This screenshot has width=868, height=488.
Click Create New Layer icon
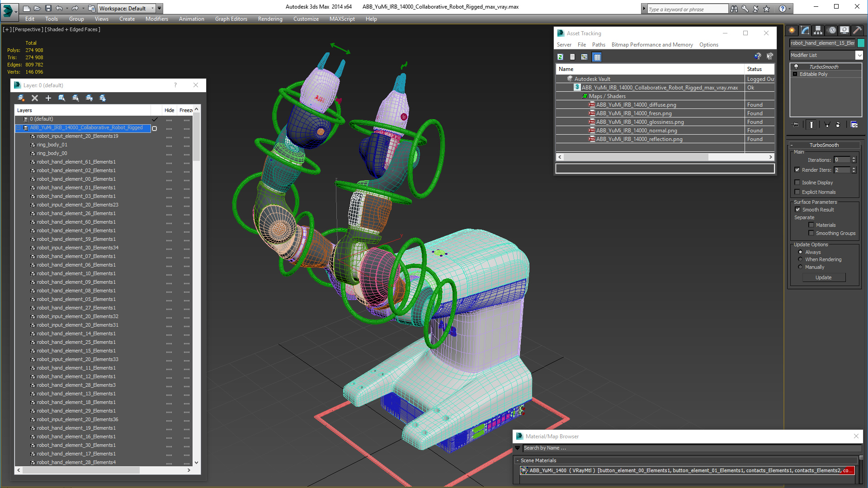coord(21,98)
